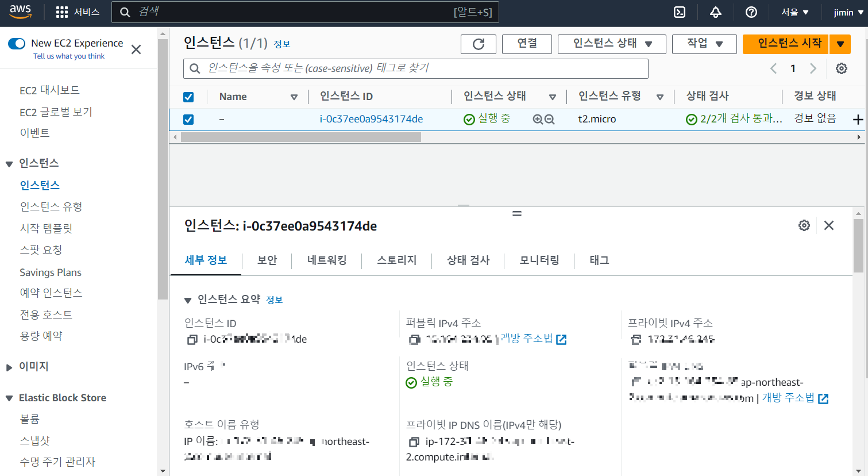The image size is (868, 476).
Task: Sort by the instance type column arrow
Action: click(x=660, y=97)
